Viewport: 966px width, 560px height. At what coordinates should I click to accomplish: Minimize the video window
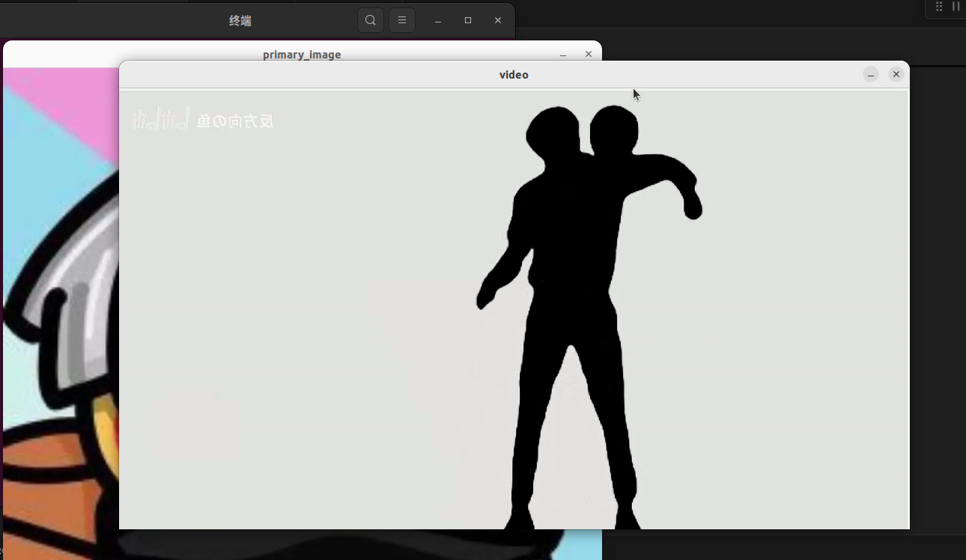871,74
